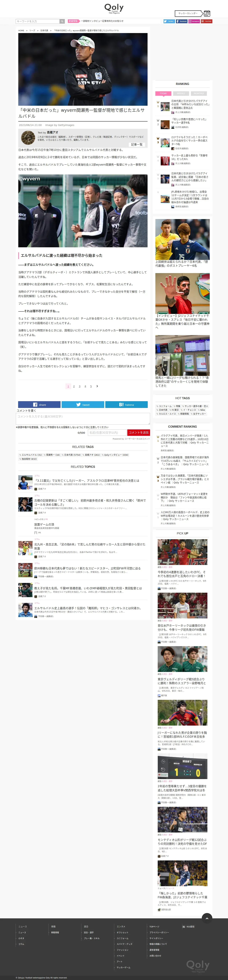
Task: Click the 日本代表 breadcrumb link
Action: (44, 30)
